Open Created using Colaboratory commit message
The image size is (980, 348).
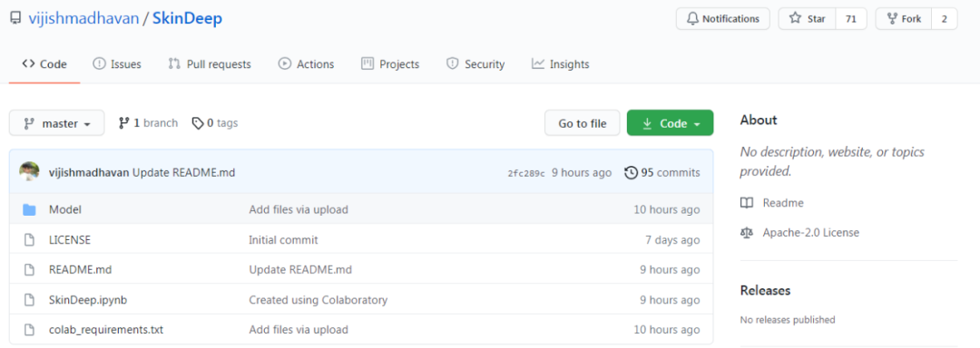(x=318, y=299)
